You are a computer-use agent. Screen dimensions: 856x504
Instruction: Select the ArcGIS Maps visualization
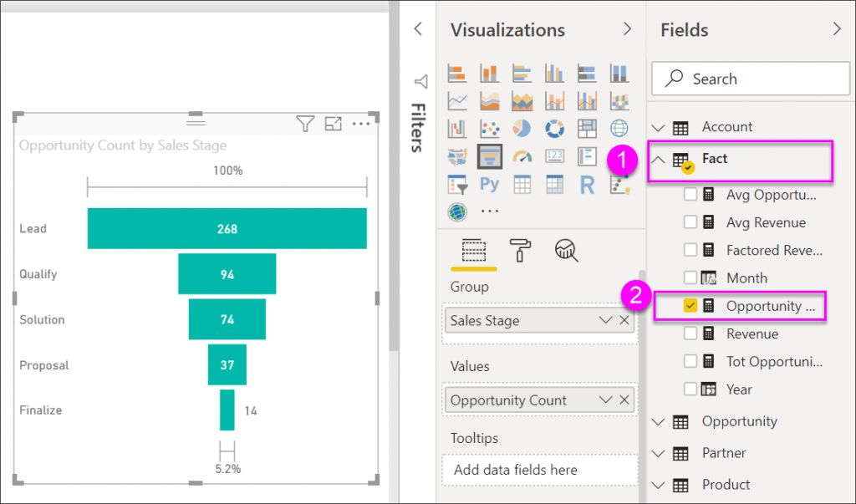point(457,211)
